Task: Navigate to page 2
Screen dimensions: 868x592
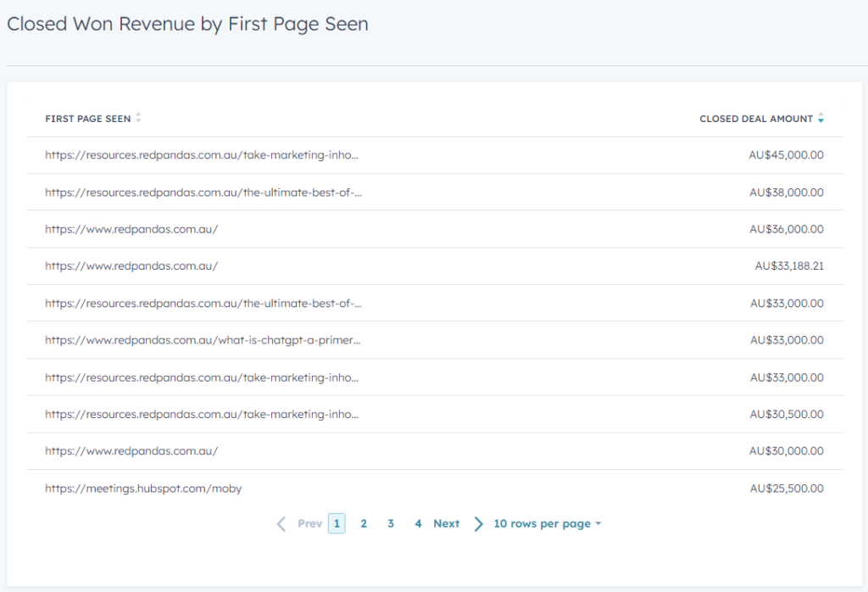Action: [x=364, y=523]
